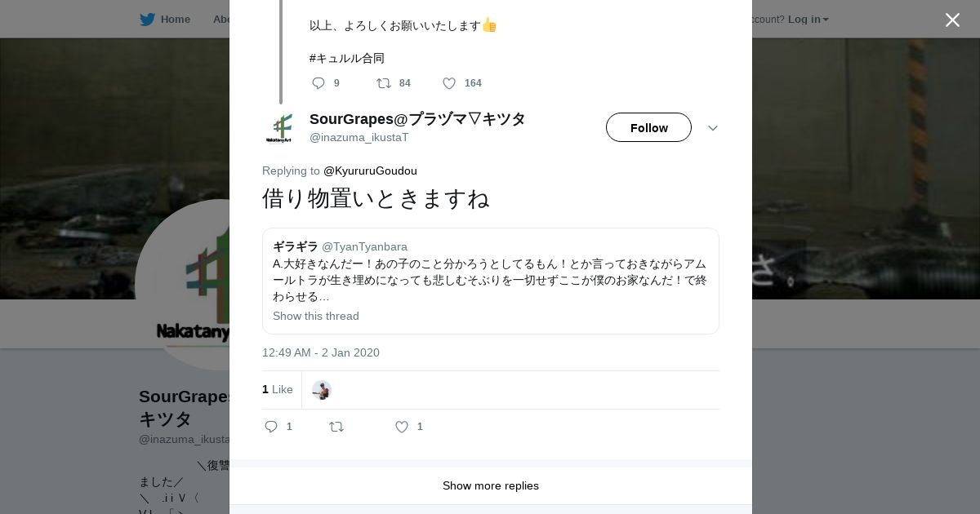Click Show this thread link
980x514 pixels.
pos(316,316)
